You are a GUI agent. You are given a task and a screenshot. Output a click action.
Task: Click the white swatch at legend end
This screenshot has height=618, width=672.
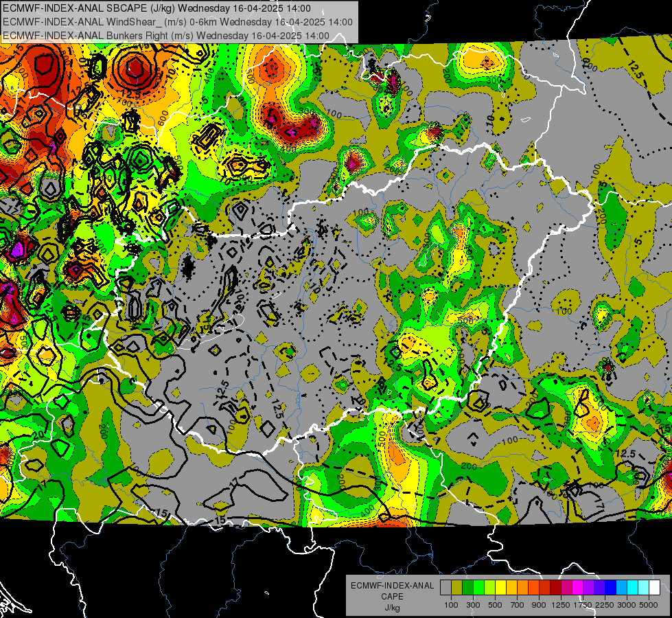(x=654, y=587)
